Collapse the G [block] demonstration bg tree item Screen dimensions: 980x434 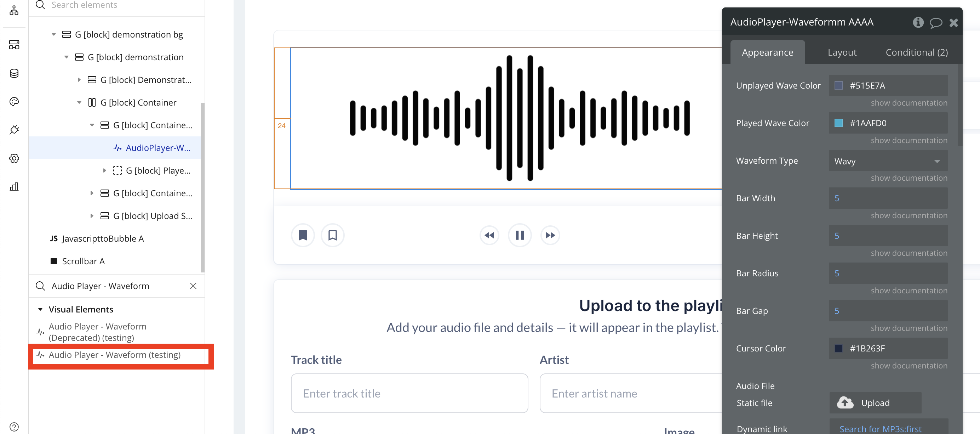tap(54, 35)
